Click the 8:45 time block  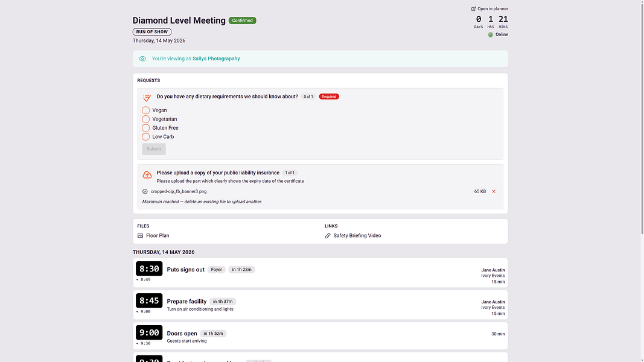pos(149,300)
